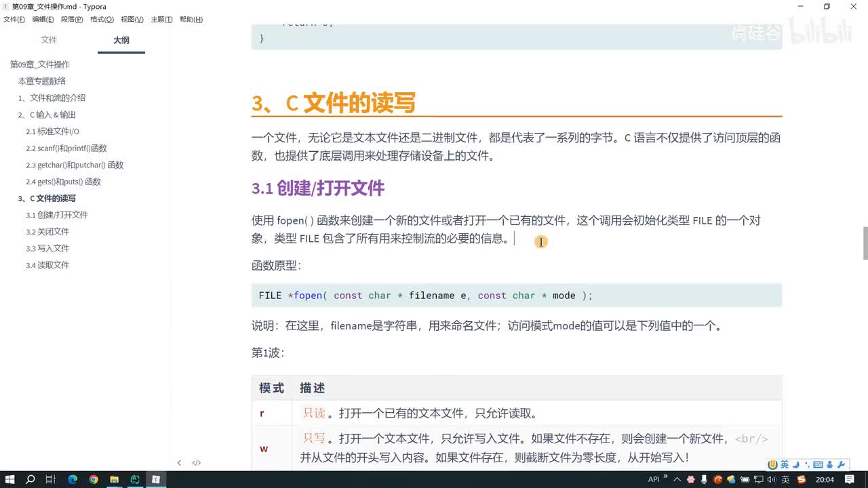This screenshot has width=868, height=488.
Task: Click heading 3、C 文件的读写 in the document
Action: tap(333, 103)
